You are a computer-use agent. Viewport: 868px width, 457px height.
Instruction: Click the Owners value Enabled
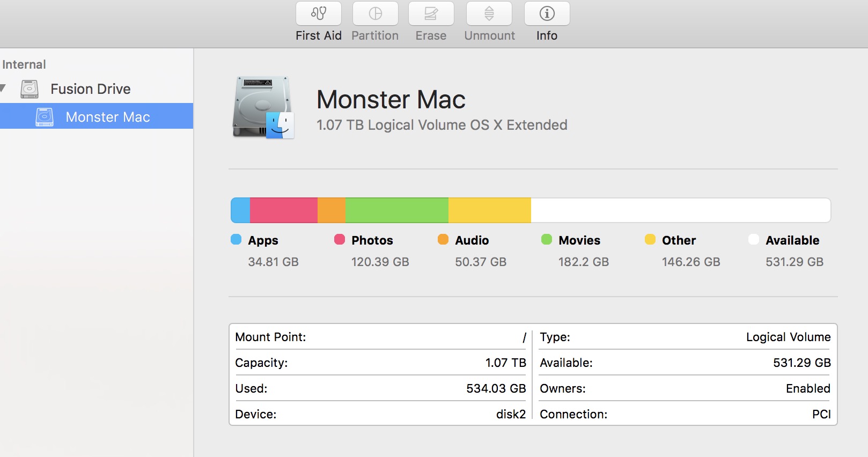coord(808,388)
